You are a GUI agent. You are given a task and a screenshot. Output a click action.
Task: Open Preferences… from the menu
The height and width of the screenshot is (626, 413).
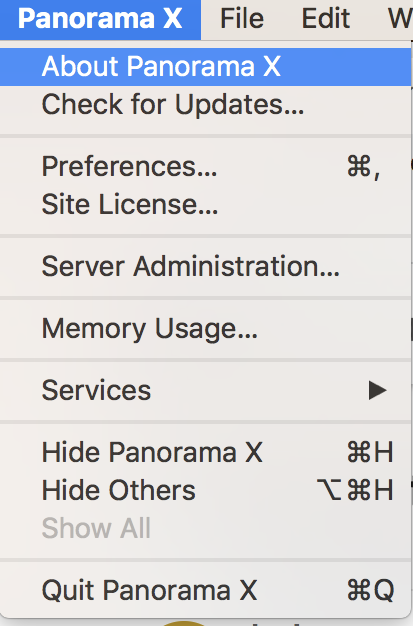[x=205, y=166]
